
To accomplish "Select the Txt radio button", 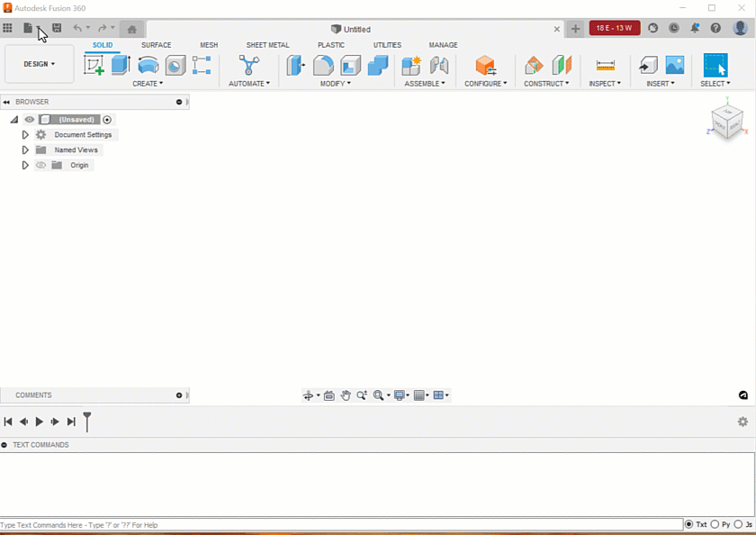I will point(689,524).
